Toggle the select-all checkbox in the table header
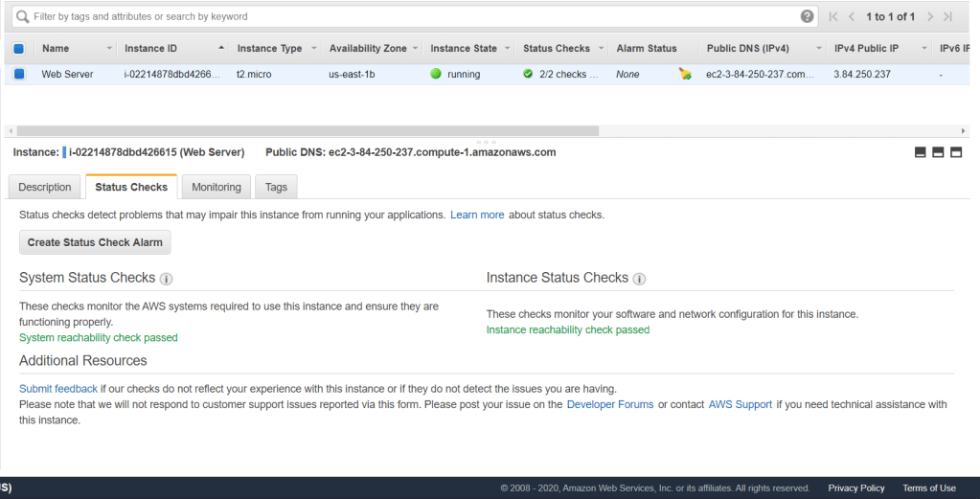Viewport: 980px width, 499px height. pos(18,48)
